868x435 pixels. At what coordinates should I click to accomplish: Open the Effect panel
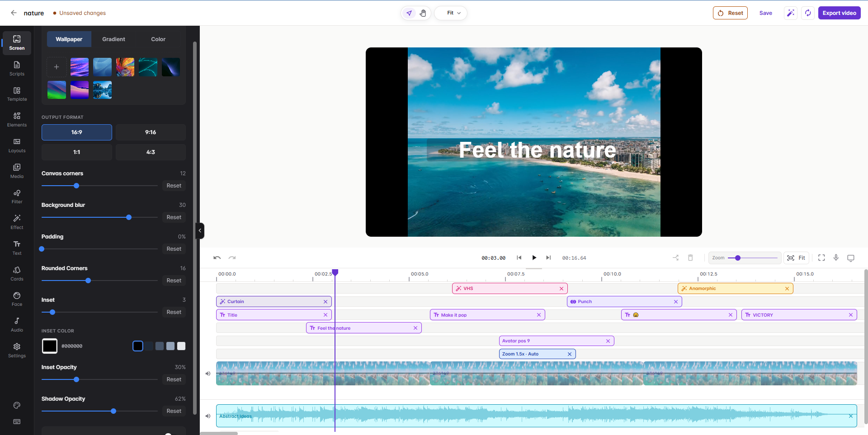coord(17,222)
